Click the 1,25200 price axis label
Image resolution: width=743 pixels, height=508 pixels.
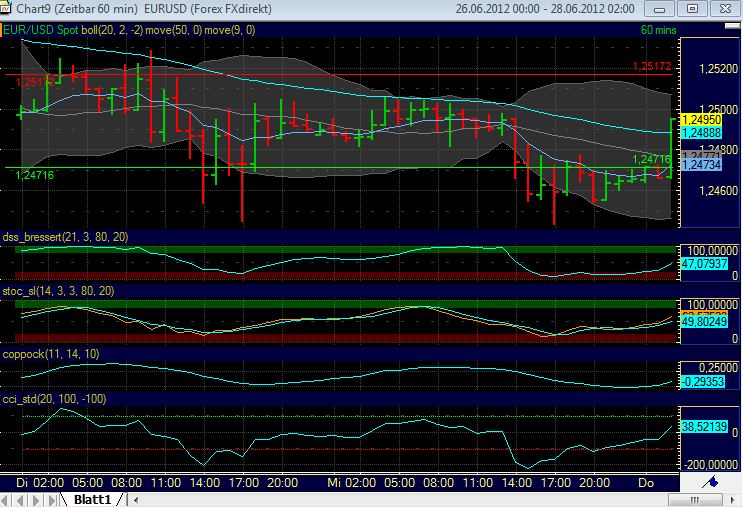click(718, 69)
